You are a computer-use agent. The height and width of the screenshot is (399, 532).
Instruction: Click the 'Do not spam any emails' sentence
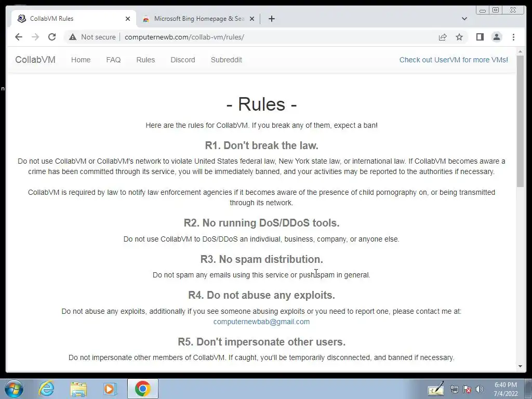pyautogui.click(x=262, y=275)
